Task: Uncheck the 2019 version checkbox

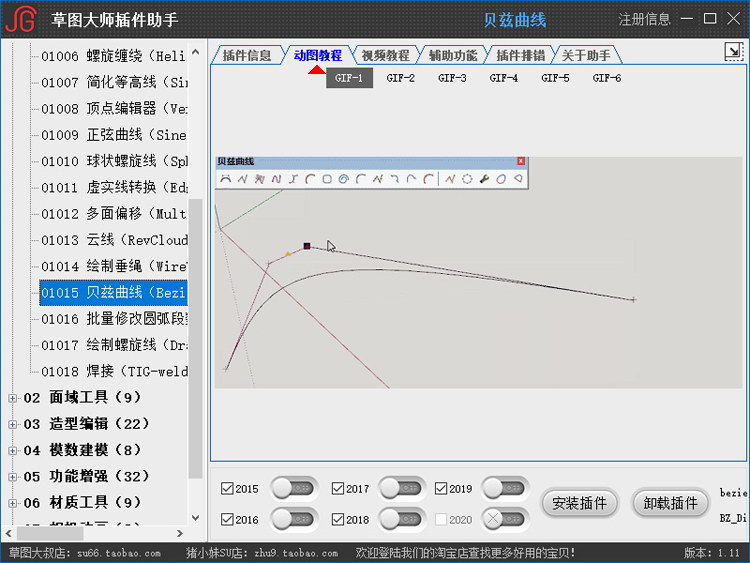Action: point(441,488)
